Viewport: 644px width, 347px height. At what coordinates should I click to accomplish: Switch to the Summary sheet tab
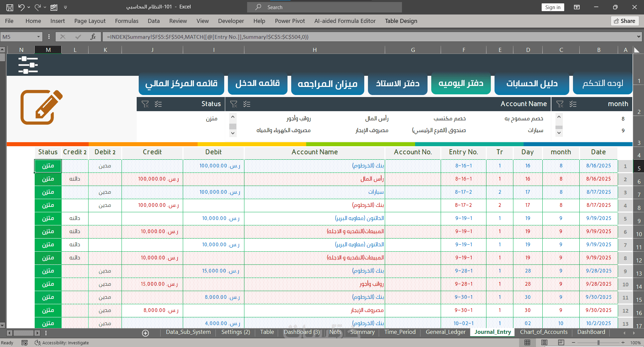tap(363, 332)
